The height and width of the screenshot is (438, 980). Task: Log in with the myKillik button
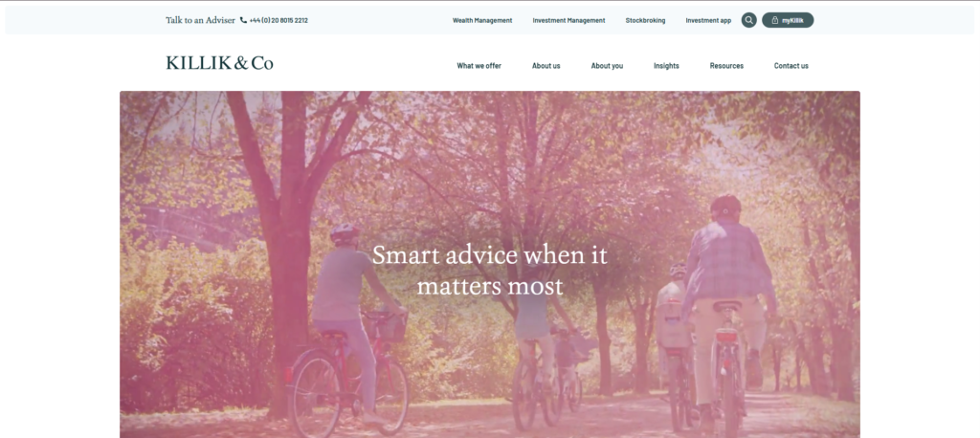[x=788, y=20]
